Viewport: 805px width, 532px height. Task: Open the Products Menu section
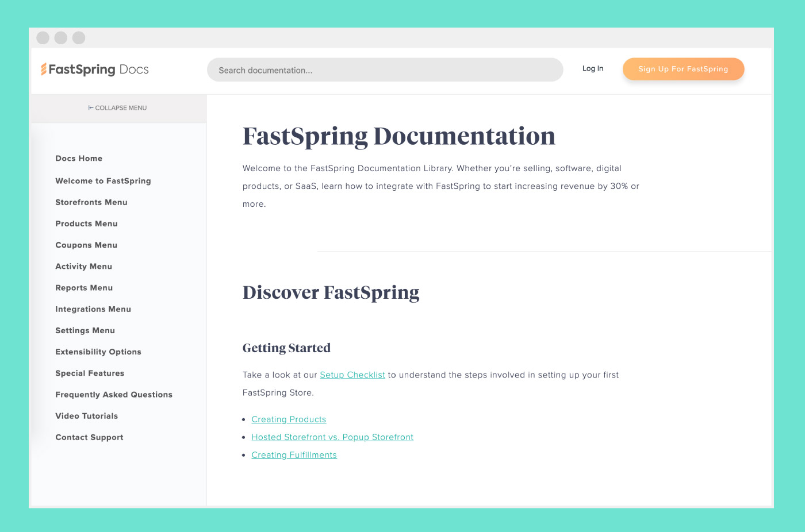point(86,223)
